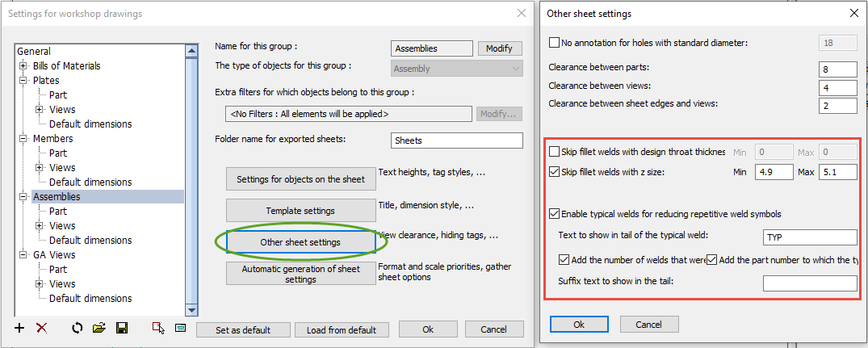This screenshot has width=868, height=348.
Task: Click the plus icon to add a group
Action: [20, 328]
